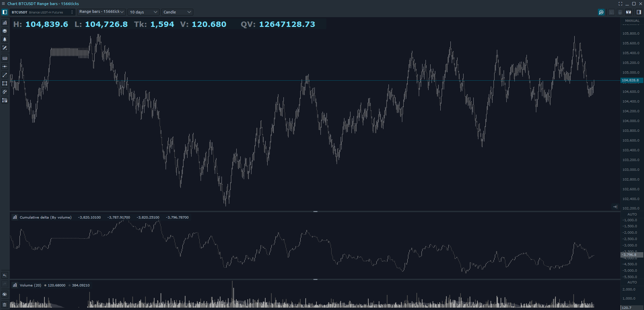
Task: Click the Cumulative delta indicator label
Action: pyautogui.click(x=45, y=218)
